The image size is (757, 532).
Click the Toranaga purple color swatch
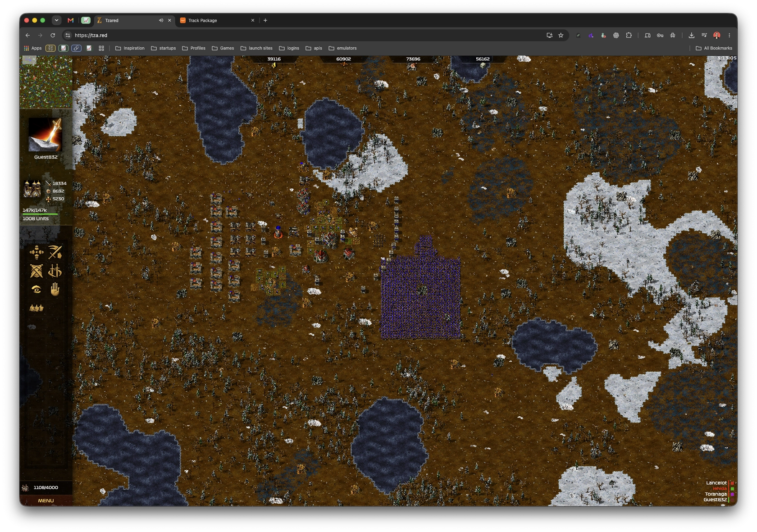732,494
